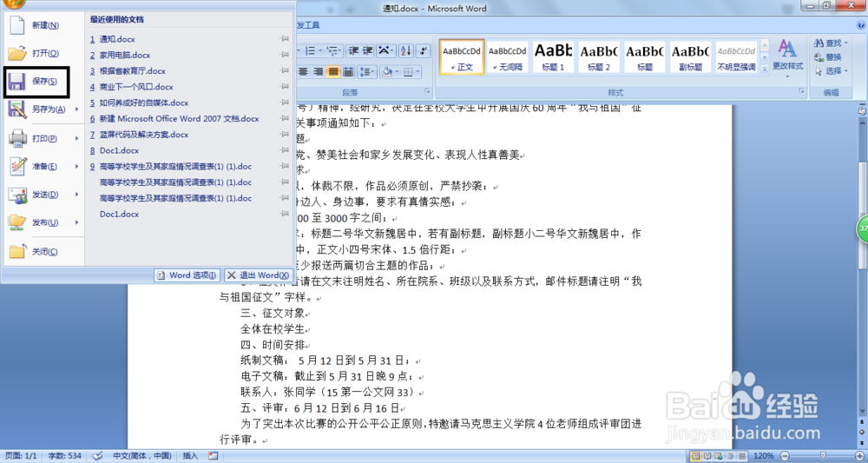Pin 家用电脑.docx to recent list
The image size is (868, 463).
(285, 55)
